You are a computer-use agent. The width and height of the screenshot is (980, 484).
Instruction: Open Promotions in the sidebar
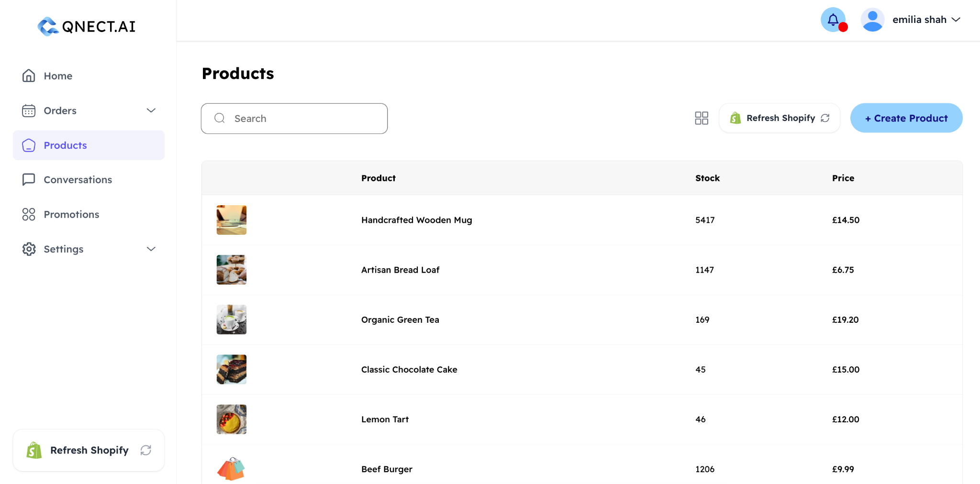coord(89,214)
